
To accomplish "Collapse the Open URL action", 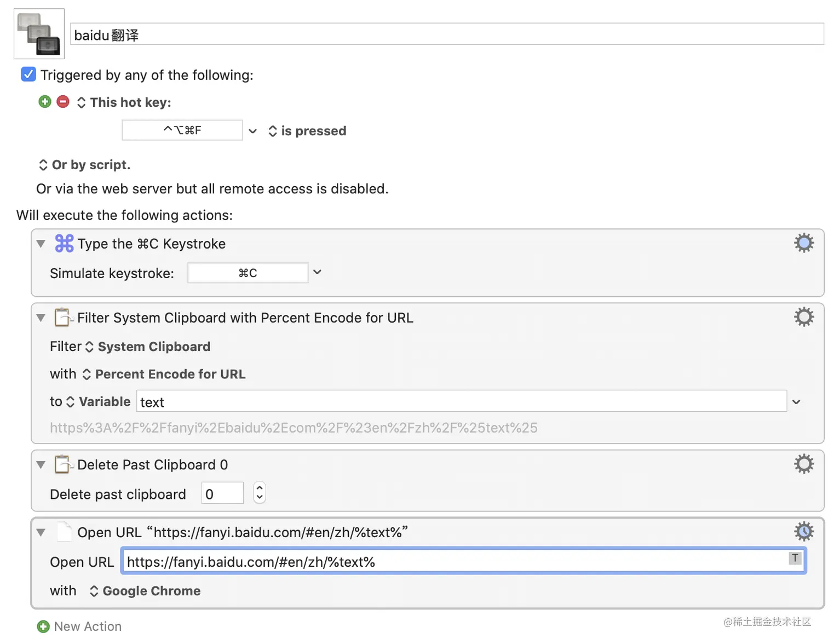I will tap(41, 532).
